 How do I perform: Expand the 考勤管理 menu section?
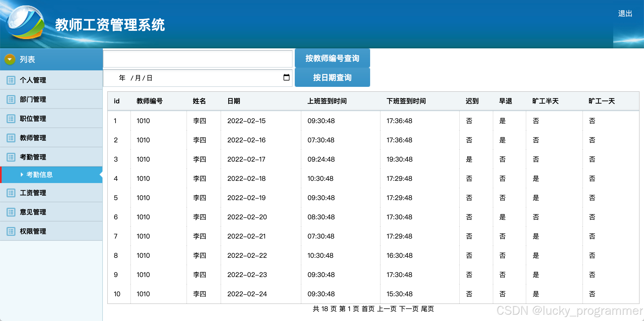point(33,157)
